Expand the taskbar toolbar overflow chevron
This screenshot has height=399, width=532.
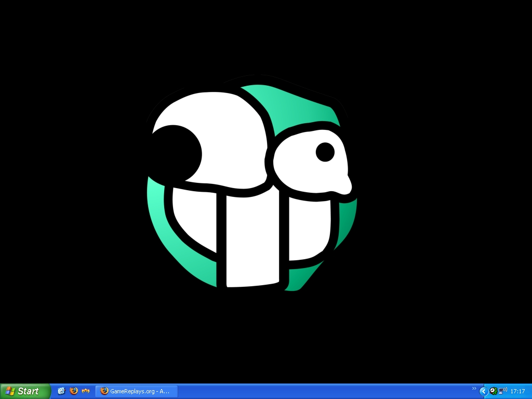coord(474,389)
